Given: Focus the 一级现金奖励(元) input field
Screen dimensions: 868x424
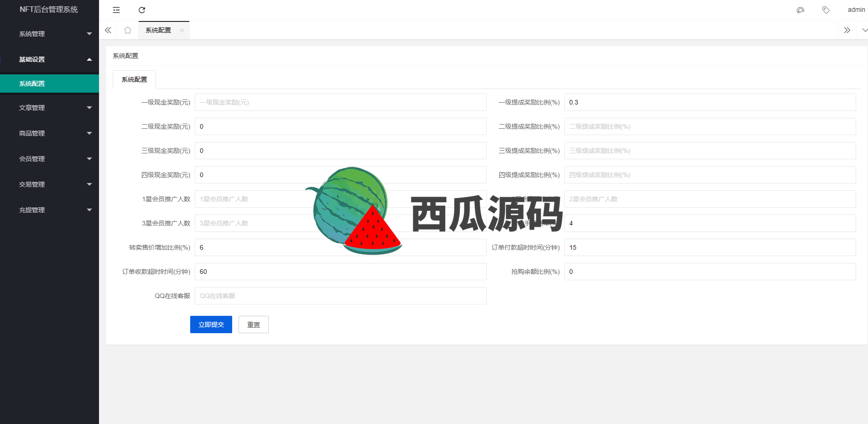Looking at the screenshot, I should [341, 102].
